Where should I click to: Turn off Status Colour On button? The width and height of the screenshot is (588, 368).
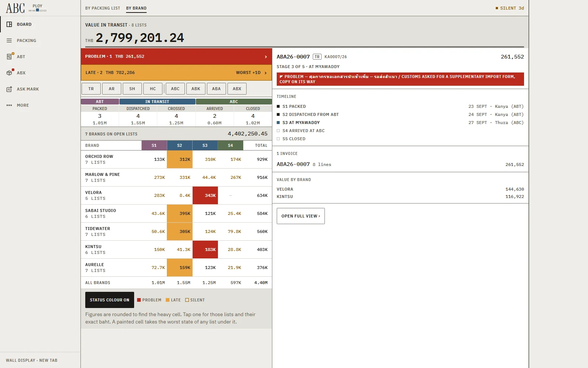[x=110, y=300]
